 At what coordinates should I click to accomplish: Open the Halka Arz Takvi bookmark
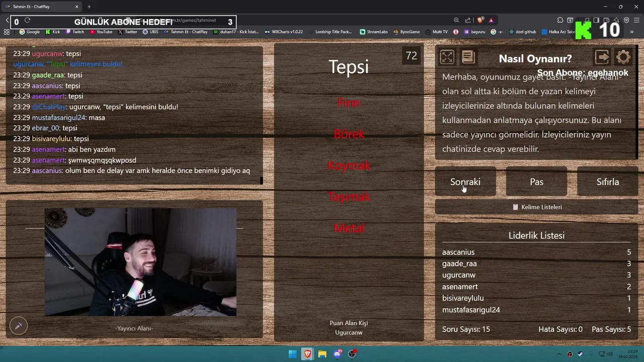click(x=558, y=32)
